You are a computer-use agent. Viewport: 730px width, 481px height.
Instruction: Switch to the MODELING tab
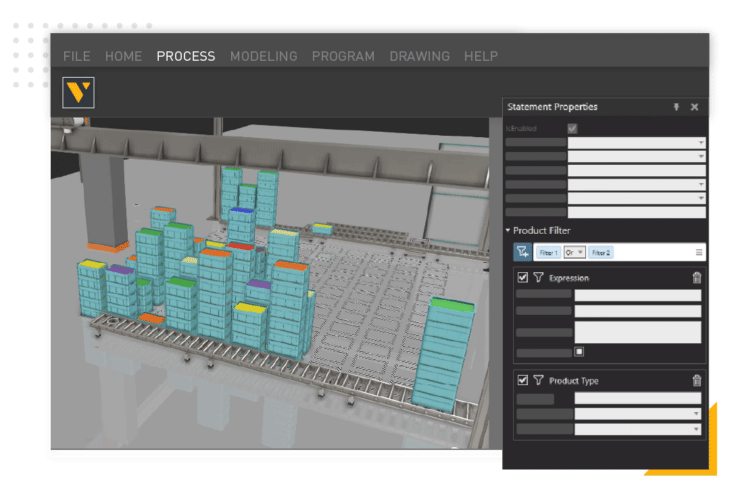click(263, 56)
